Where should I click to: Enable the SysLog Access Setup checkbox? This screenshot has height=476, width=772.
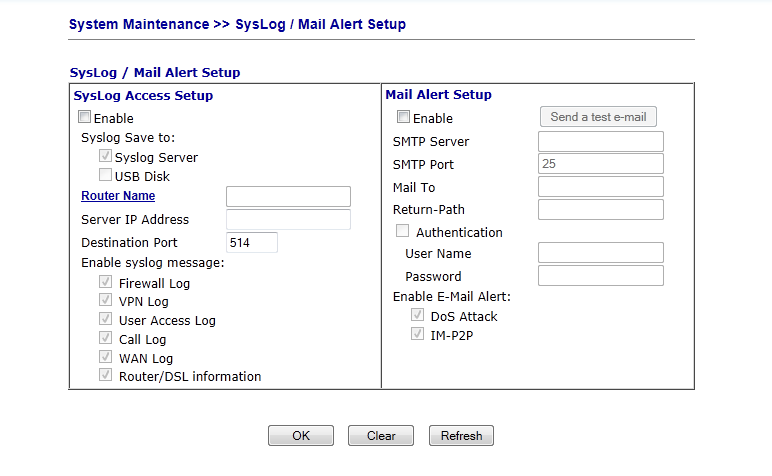coord(85,118)
